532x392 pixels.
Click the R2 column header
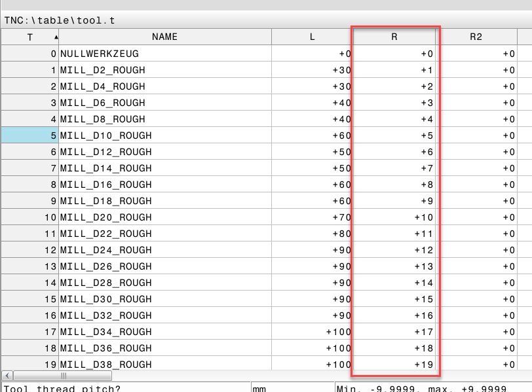pos(476,37)
